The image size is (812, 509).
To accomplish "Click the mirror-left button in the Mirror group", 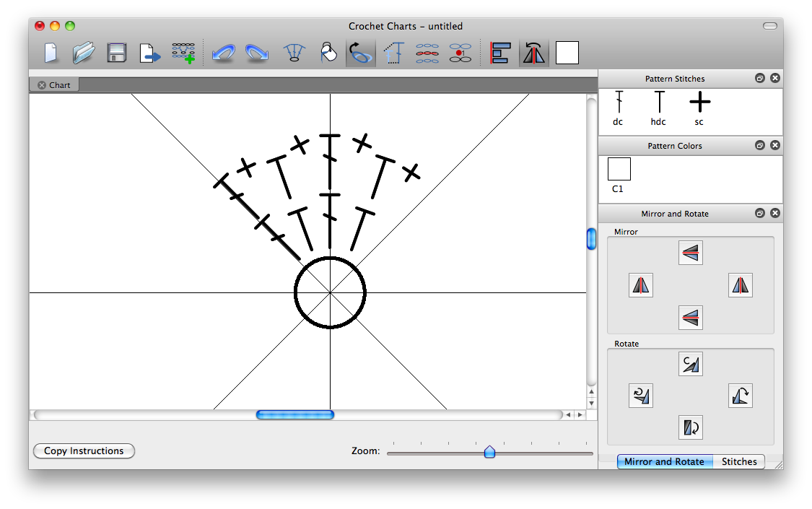I will 641,285.
